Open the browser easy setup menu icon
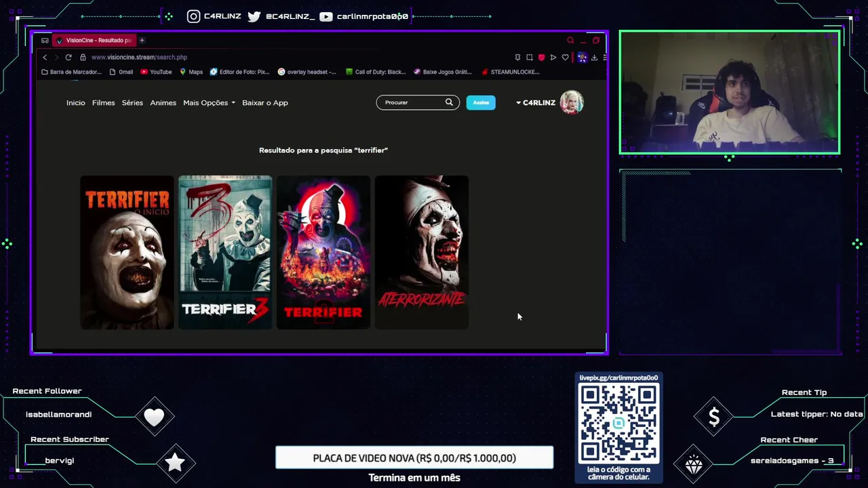 tap(604, 58)
